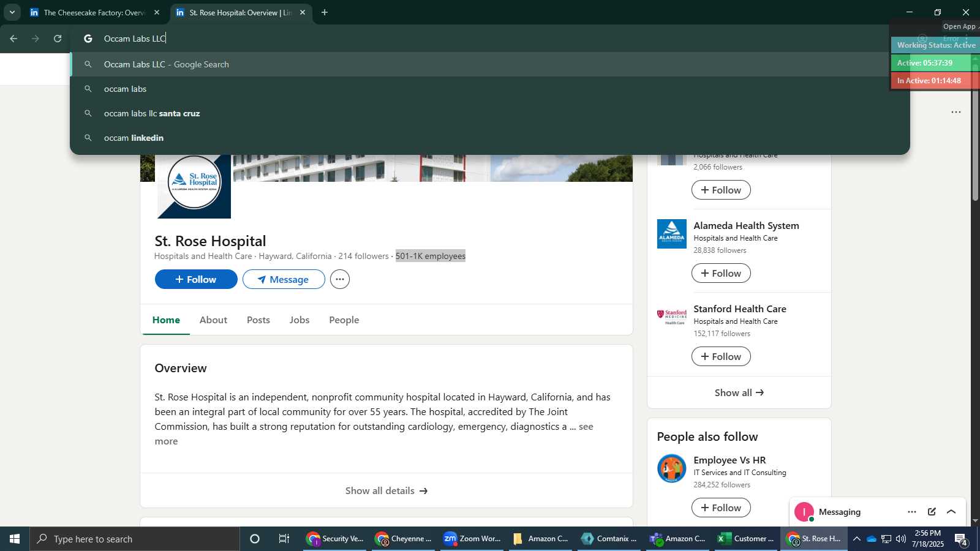Open volume speaker tray icon
Screen dimensions: 980x551
(901, 539)
